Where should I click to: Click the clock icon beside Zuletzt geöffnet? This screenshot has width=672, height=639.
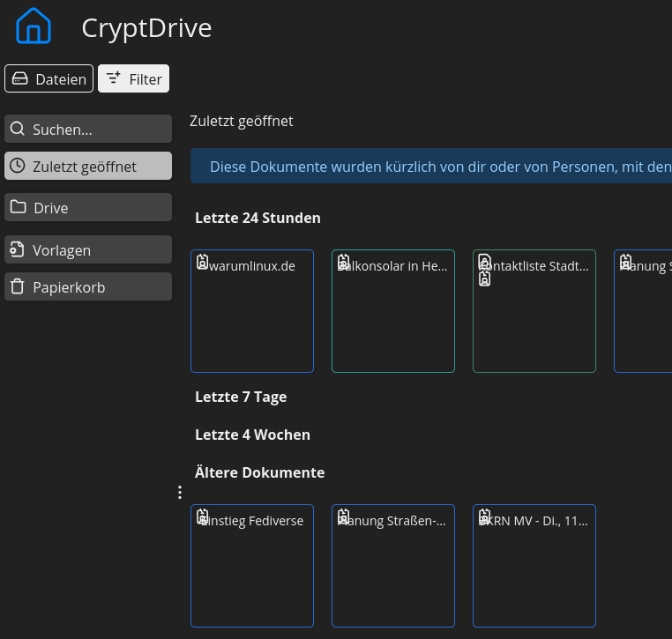click(17, 166)
